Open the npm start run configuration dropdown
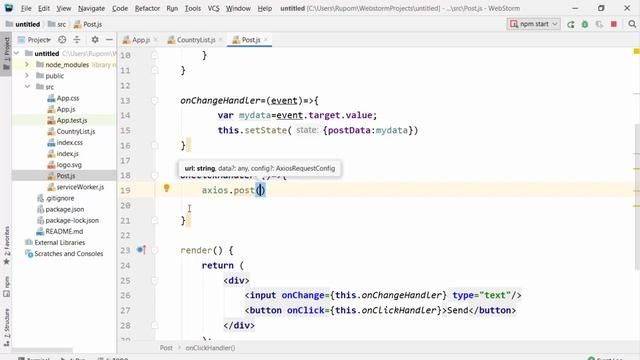Screen dimensions: 640x360 click(533, 24)
